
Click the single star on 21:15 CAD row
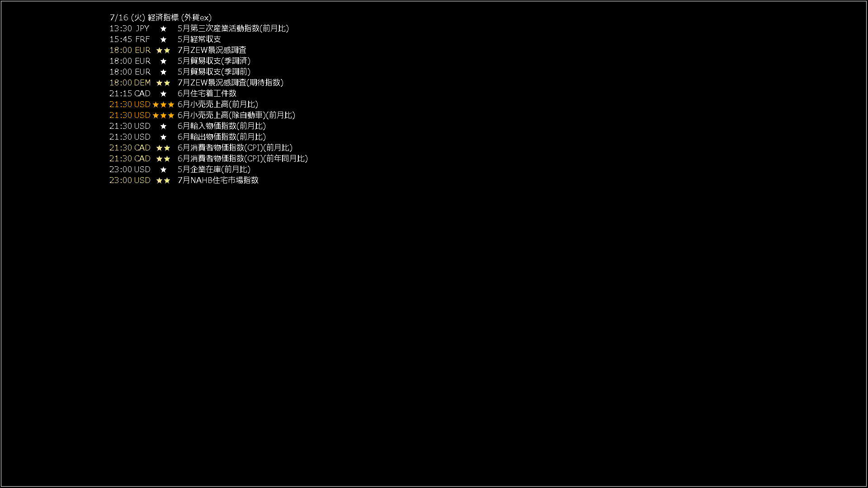click(x=163, y=94)
